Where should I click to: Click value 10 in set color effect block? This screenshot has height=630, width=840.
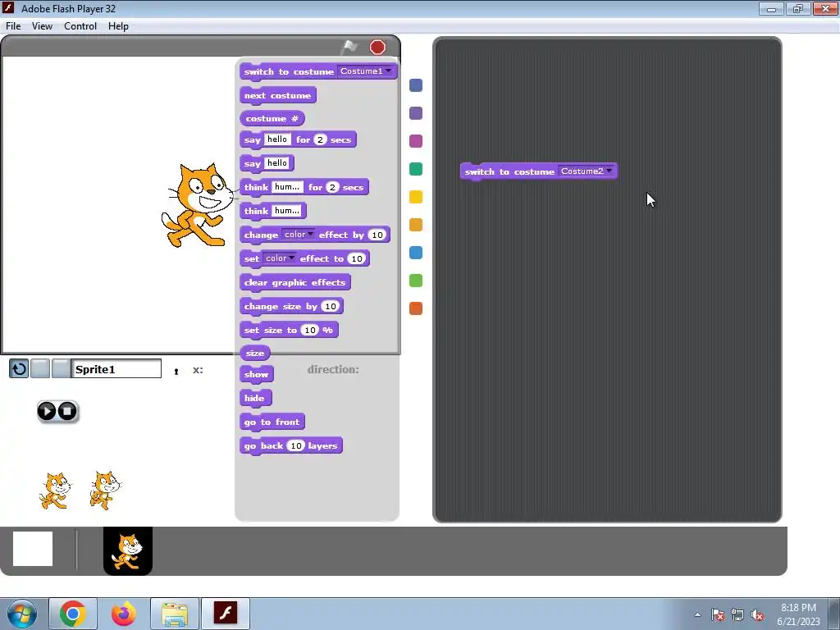point(356,258)
